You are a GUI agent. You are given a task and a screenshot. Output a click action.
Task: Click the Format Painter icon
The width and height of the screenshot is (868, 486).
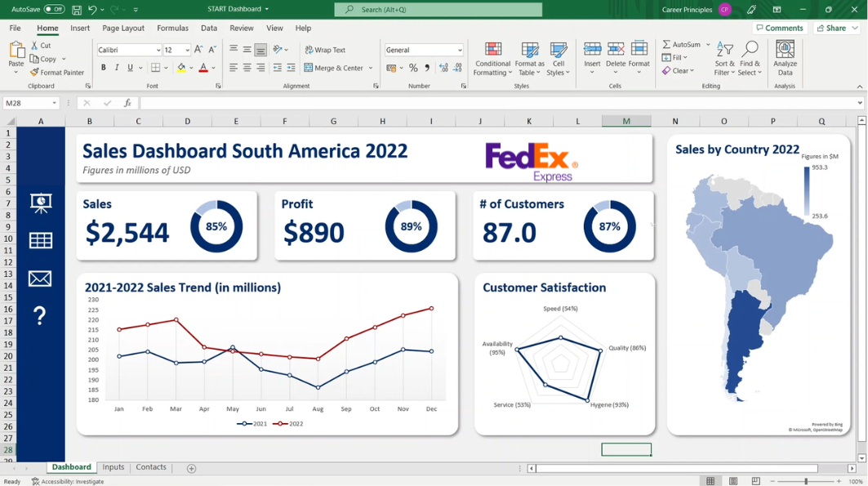coord(35,72)
